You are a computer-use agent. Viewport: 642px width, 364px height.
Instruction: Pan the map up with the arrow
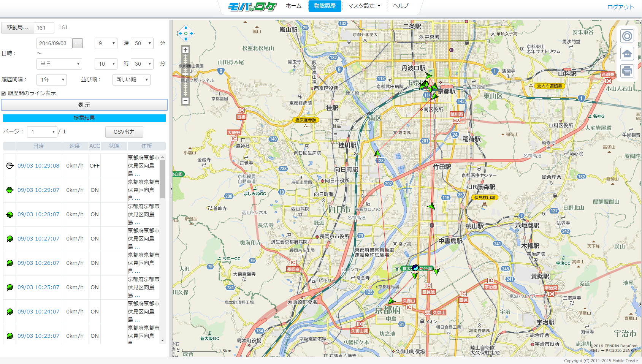pos(185,28)
